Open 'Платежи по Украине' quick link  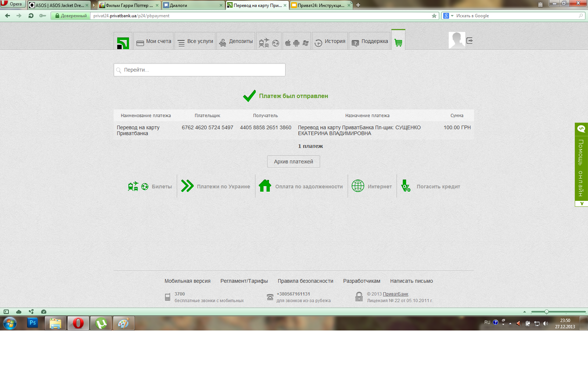pos(216,186)
